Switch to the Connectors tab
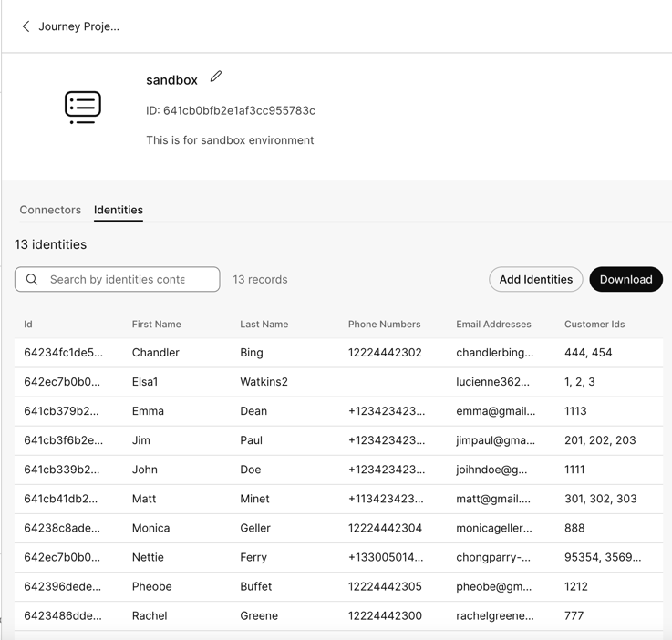Image resolution: width=672 pixels, height=640 pixels. tap(50, 210)
